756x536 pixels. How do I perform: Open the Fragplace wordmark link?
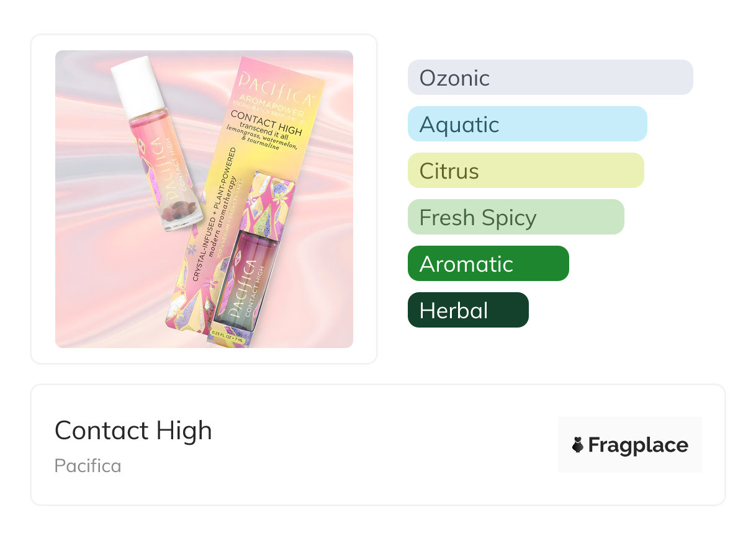click(638, 445)
